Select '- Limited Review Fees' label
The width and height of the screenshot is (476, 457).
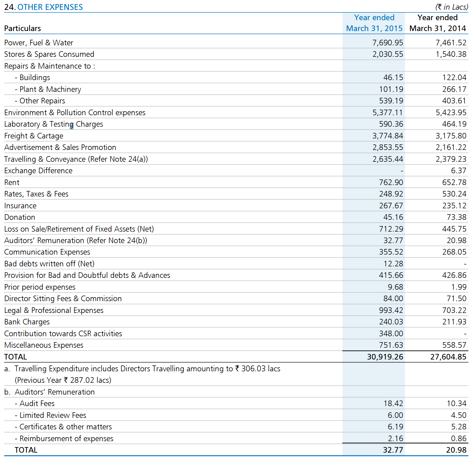click(x=50, y=415)
